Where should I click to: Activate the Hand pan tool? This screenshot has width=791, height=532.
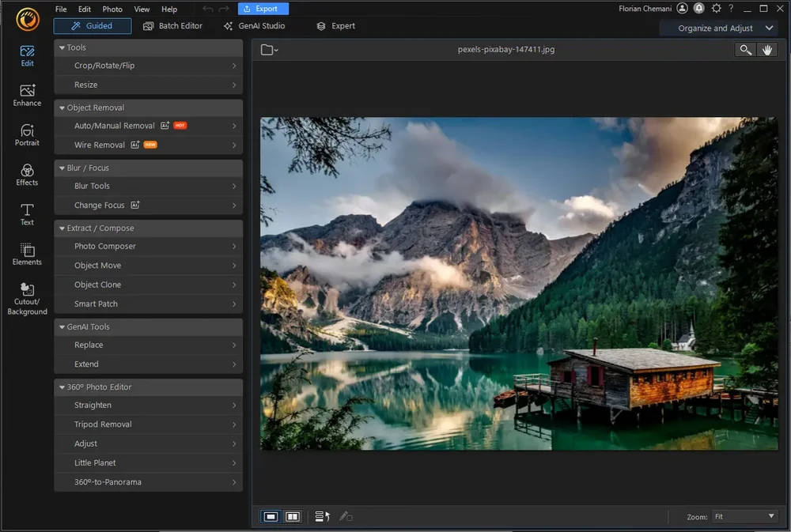pos(766,49)
